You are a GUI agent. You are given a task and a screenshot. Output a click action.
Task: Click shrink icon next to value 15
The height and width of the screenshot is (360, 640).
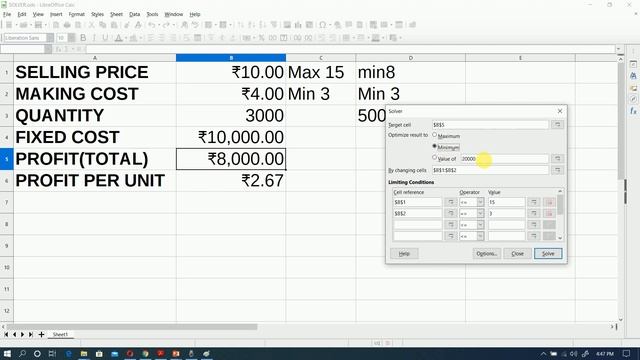(533, 202)
